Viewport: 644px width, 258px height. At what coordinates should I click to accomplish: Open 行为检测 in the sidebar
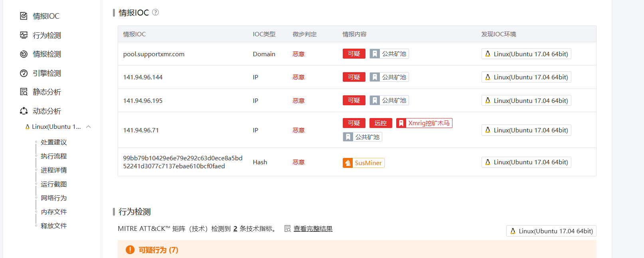coord(47,35)
